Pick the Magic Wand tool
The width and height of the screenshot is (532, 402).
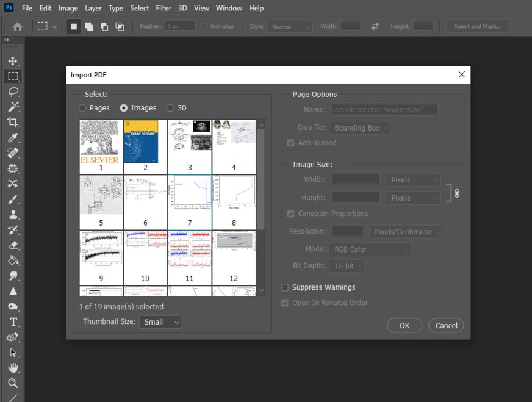13,107
